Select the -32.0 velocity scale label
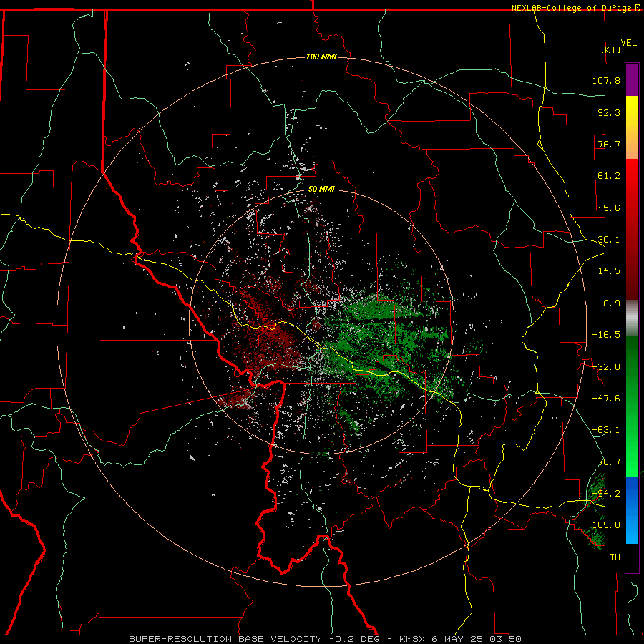The width and height of the screenshot is (644, 644). pos(606,367)
